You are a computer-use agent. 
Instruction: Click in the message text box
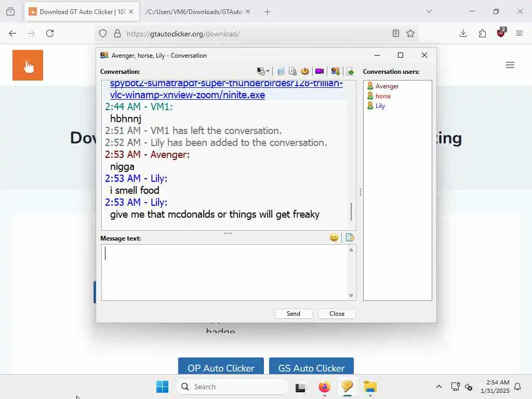[224, 272]
